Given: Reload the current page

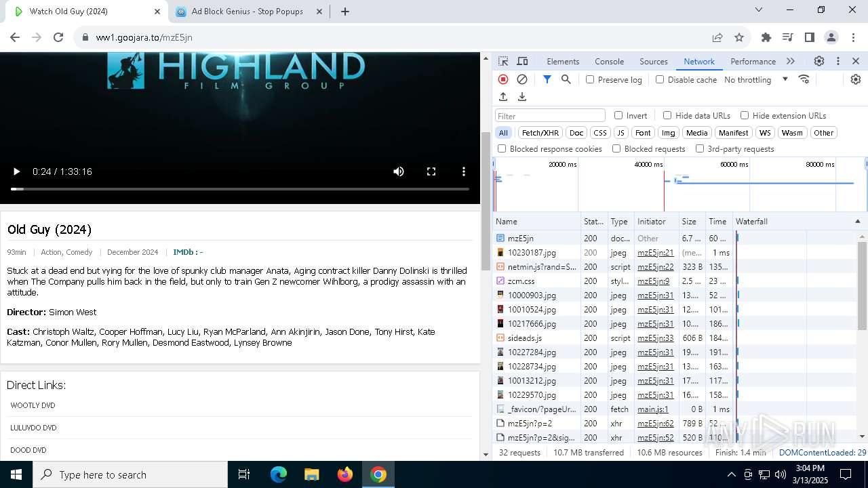Looking at the screenshot, I should tap(58, 37).
